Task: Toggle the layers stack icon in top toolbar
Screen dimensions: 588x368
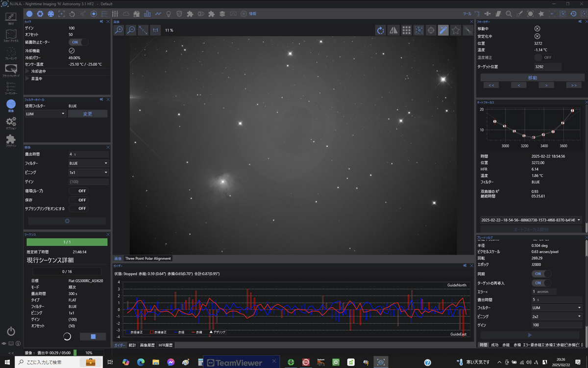Action: point(222,14)
